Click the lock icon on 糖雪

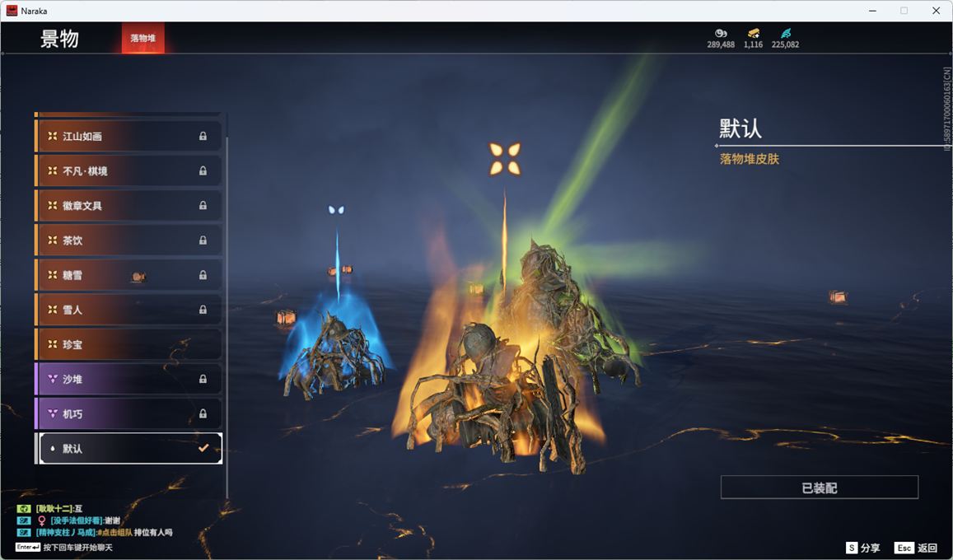(x=203, y=274)
